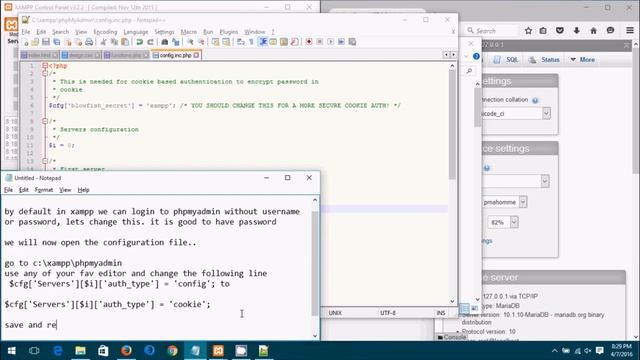This screenshot has height=360, width=640.
Task: Click the Save All icon in Notepad++ toolbar
Action: [56, 42]
